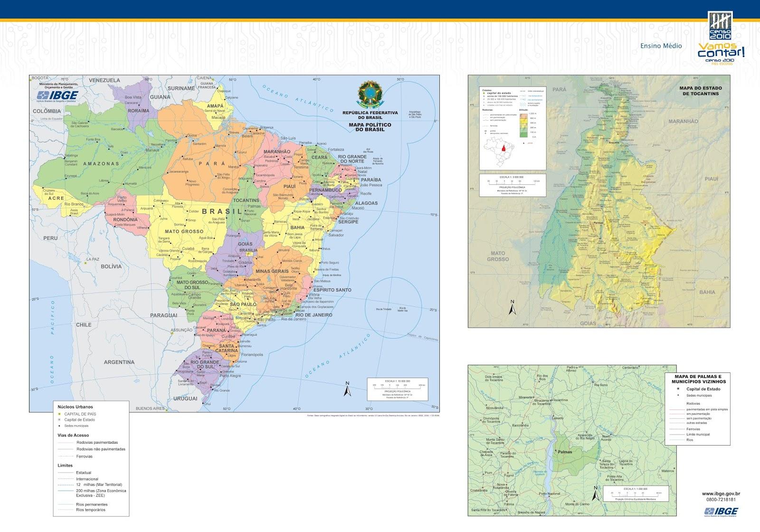Click the BOLÍVIA country label
The width and height of the screenshot is (760, 532).
click(111, 266)
